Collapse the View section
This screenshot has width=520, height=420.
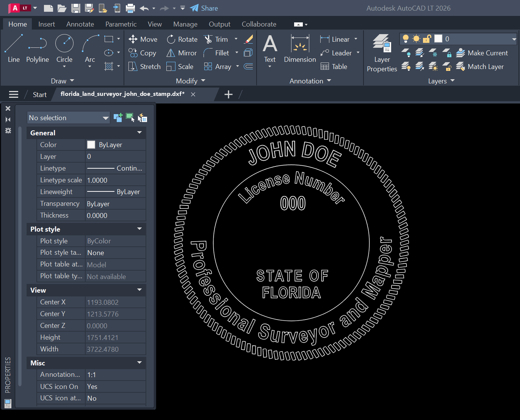pos(139,290)
